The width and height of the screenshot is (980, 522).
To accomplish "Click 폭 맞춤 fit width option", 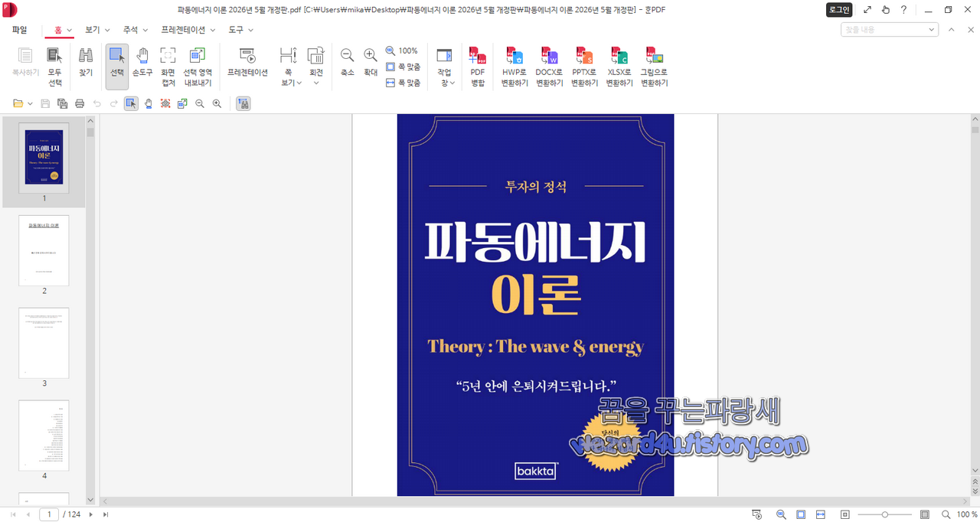I will pyautogui.click(x=403, y=83).
